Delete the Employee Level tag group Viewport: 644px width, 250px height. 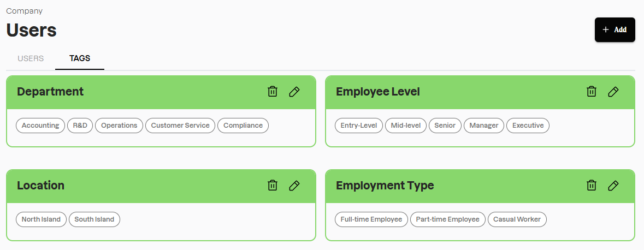point(592,92)
